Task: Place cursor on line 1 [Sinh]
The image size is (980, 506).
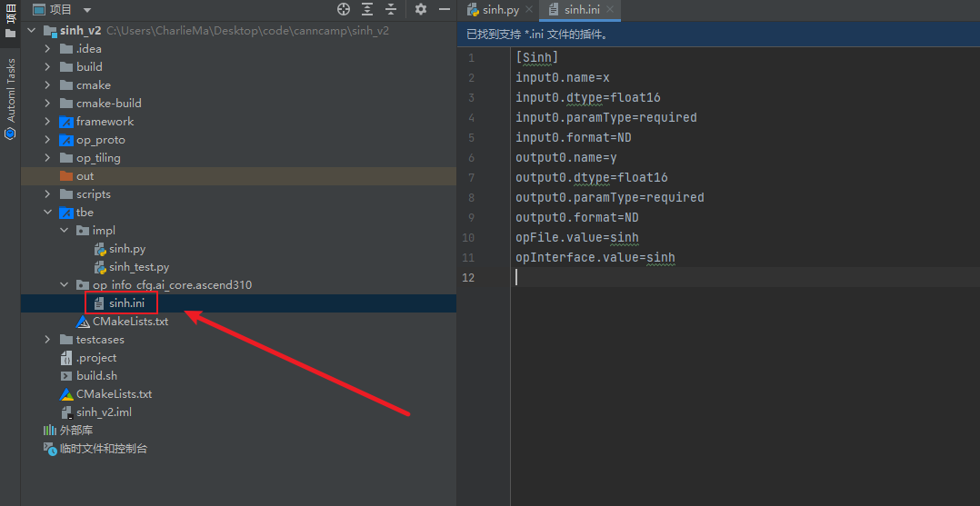Action: click(537, 58)
